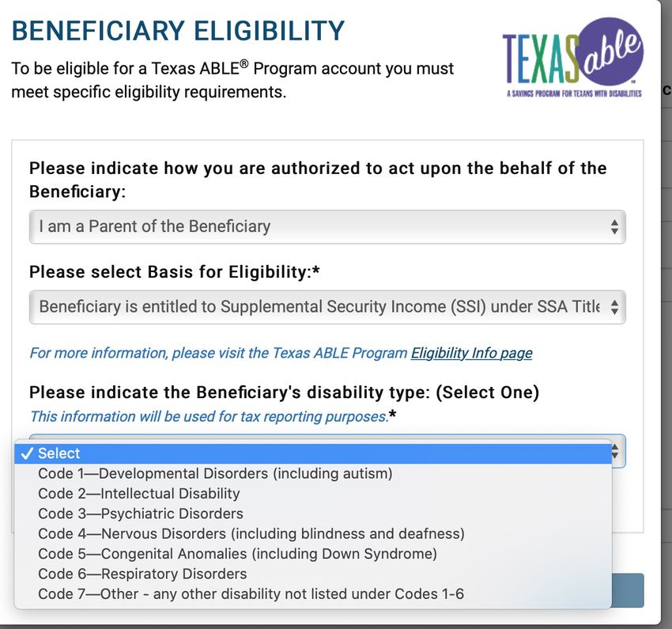The height and width of the screenshot is (629, 672).
Task: Select Code 6 Respiratory Disorders option
Action: [x=313, y=574]
